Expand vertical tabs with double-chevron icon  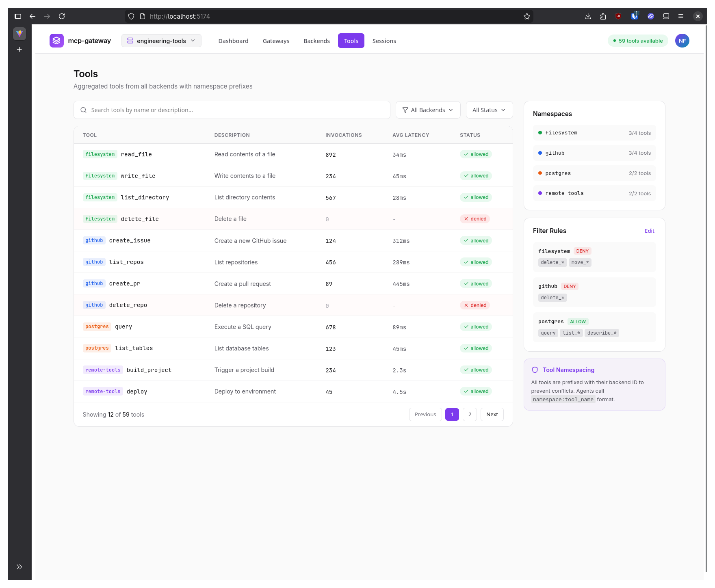pyautogui.click(x=19, y=567)
